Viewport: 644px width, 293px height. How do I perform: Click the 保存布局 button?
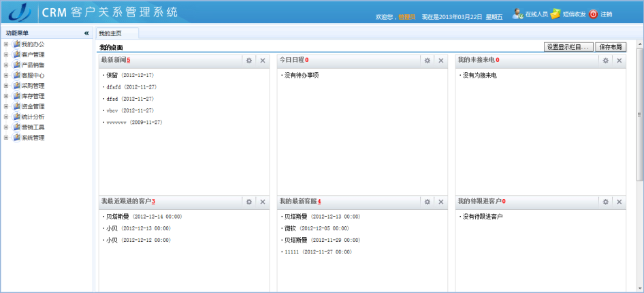(x=611, y=47)
